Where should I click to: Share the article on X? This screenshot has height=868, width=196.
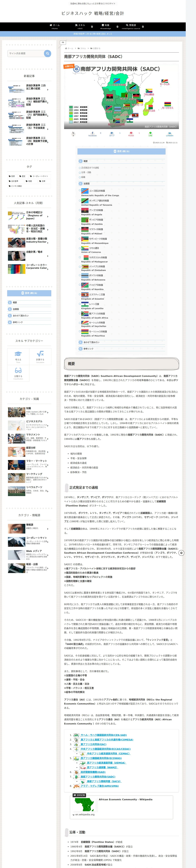[73, 134]
